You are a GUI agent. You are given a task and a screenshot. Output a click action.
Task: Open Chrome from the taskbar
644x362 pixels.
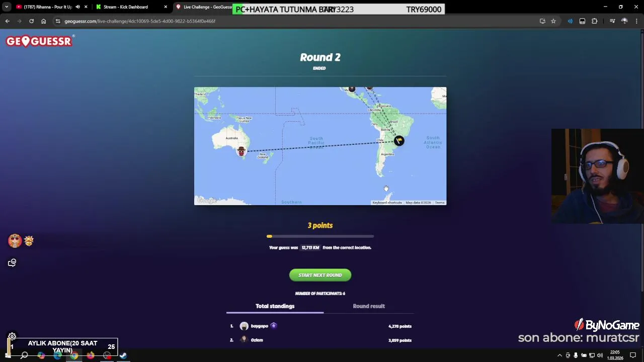[74, 355]
